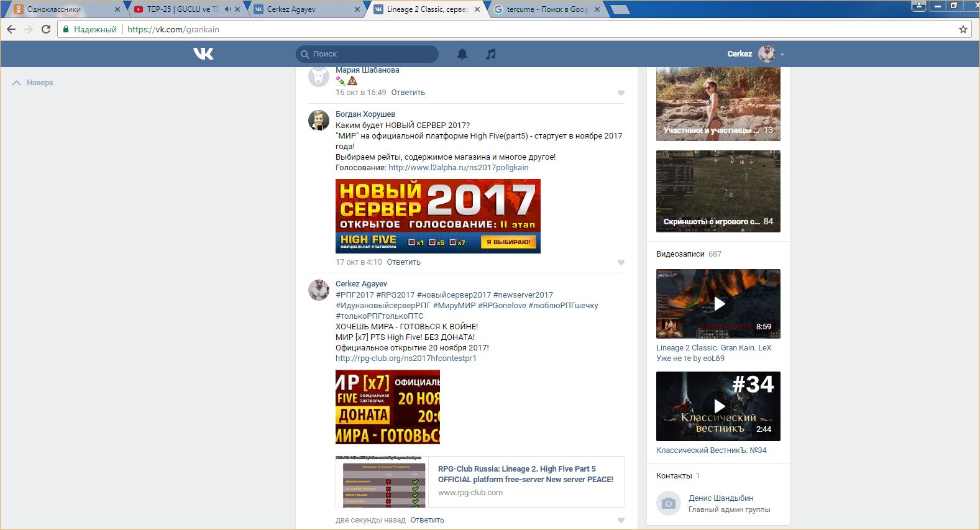The height and width of the screenshot is (530, 980).
Task: Open the profile dropdown arrow next to Cerkez
Action: click(782, 55)
